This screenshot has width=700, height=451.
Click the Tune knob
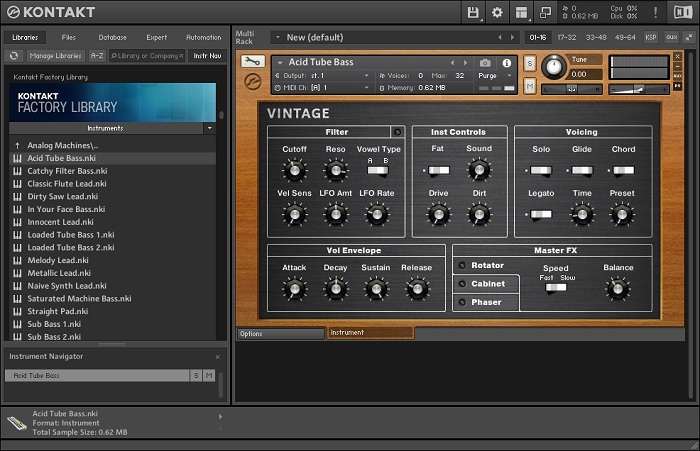click(554, 67)
